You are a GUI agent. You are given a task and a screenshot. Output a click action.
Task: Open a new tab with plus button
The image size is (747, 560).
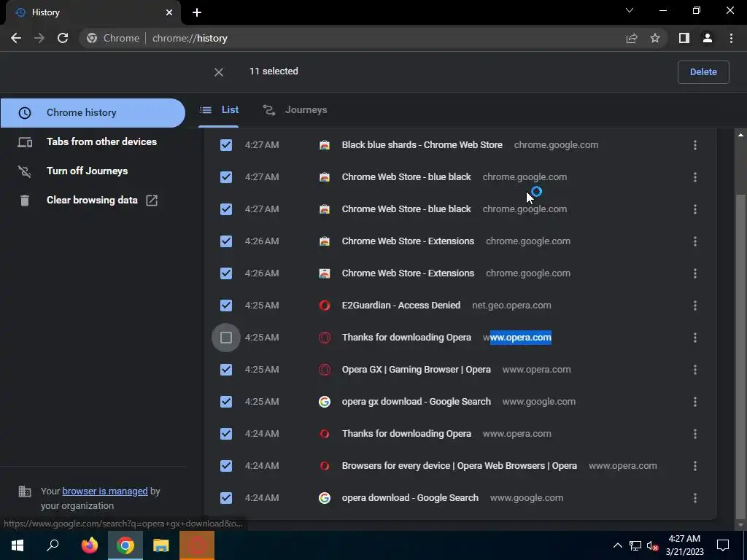point(197,12)
